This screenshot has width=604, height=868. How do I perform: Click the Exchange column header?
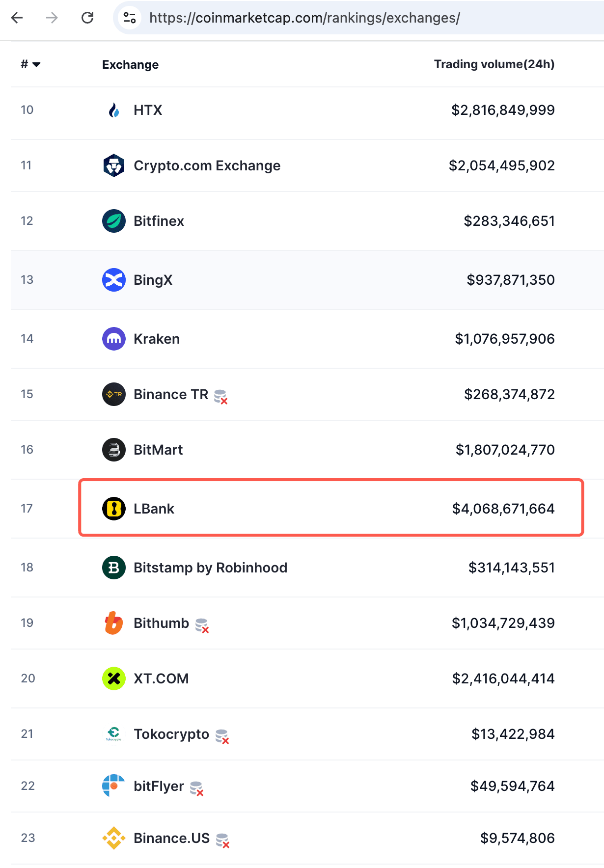pyautogui.click(x=130, y=65)
